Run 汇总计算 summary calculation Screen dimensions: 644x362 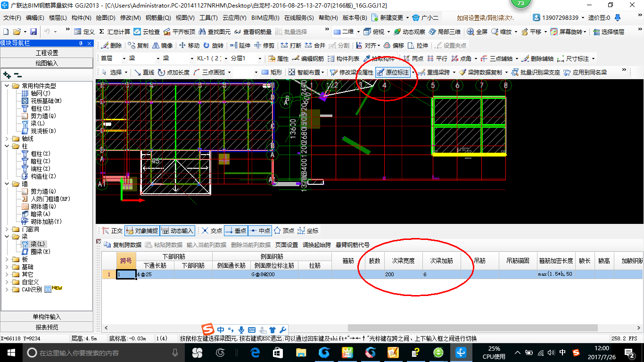tap(115, 32)
